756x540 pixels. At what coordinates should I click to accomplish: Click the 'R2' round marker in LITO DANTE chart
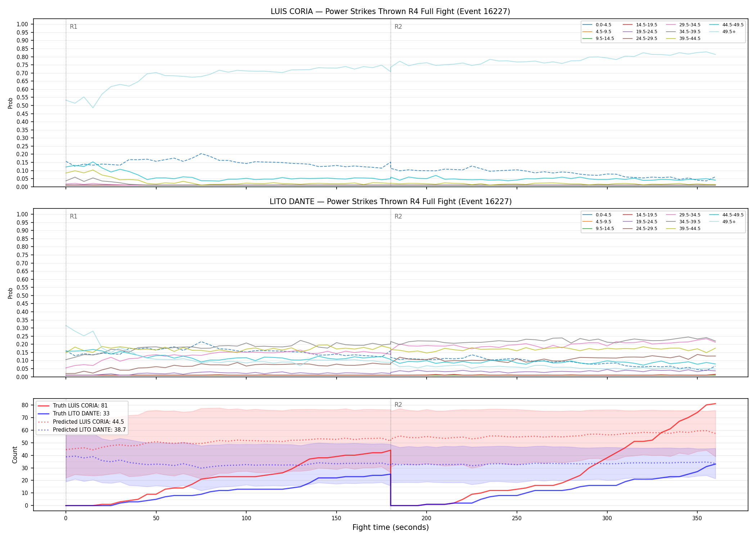click(398, 216)
